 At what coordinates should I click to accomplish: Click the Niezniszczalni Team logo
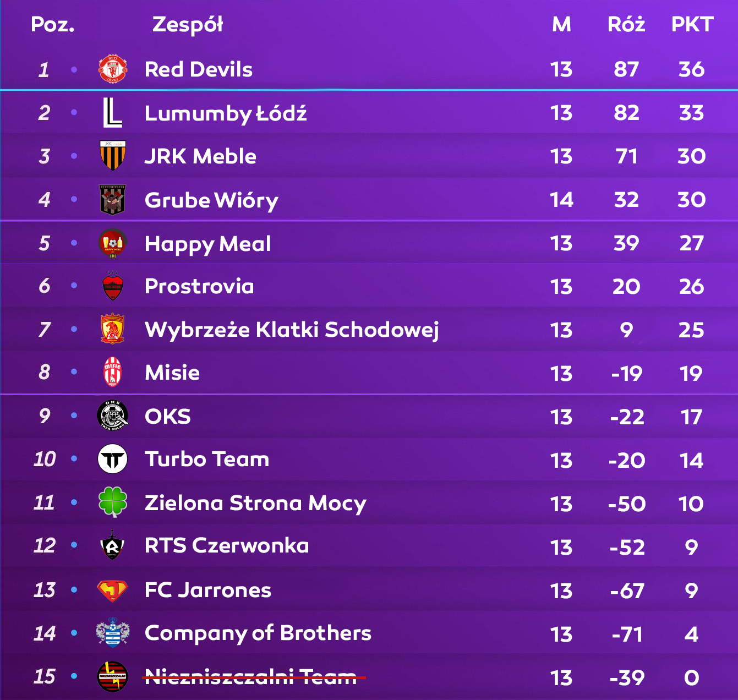113,676
